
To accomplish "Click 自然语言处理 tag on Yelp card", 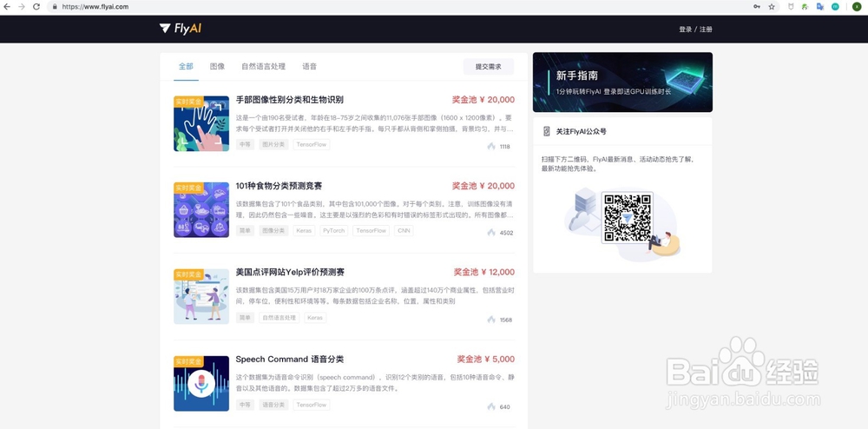I will [279, 318].
